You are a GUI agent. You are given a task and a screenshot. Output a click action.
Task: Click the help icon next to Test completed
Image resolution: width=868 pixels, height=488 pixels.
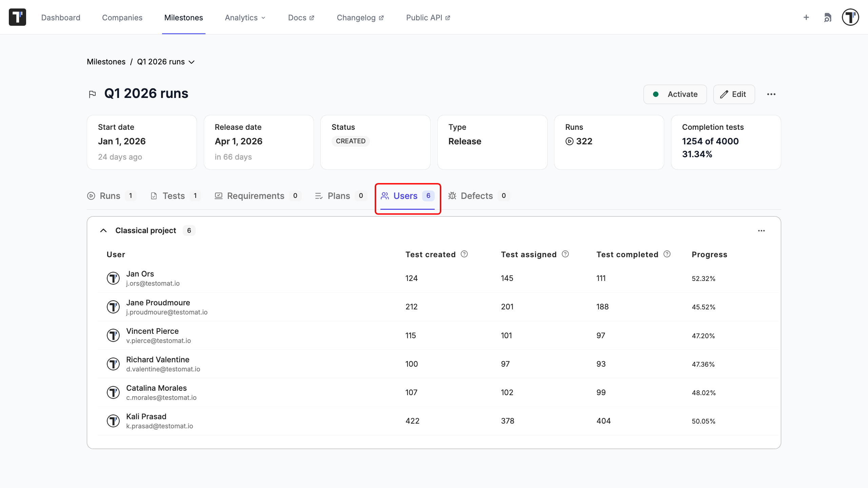pyautogui.click(x=667, y=254)
